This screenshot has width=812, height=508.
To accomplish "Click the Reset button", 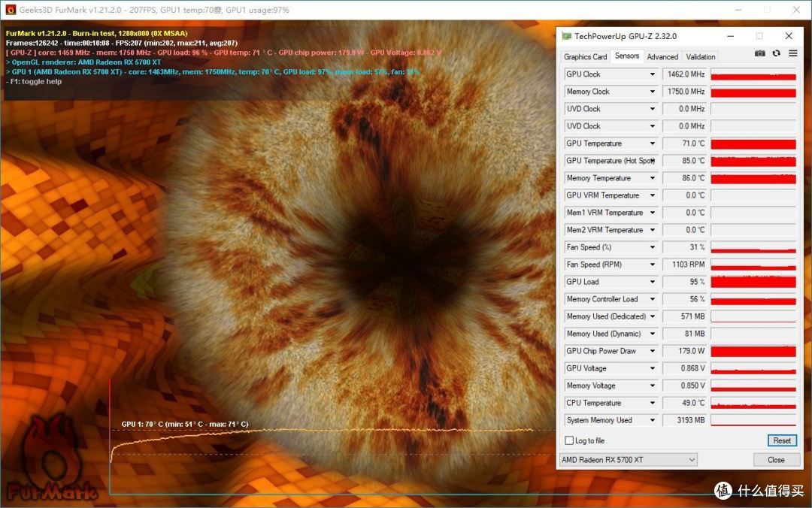I will click(782, 440).
